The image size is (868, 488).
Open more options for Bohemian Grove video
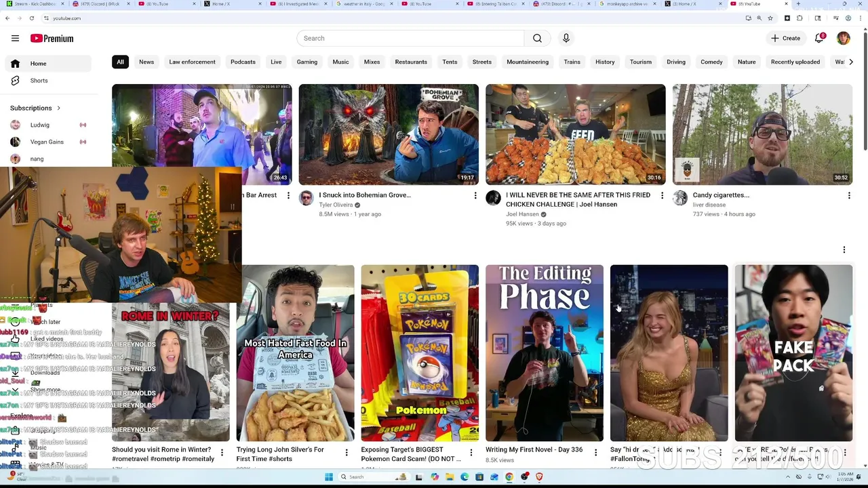(475, 196)
